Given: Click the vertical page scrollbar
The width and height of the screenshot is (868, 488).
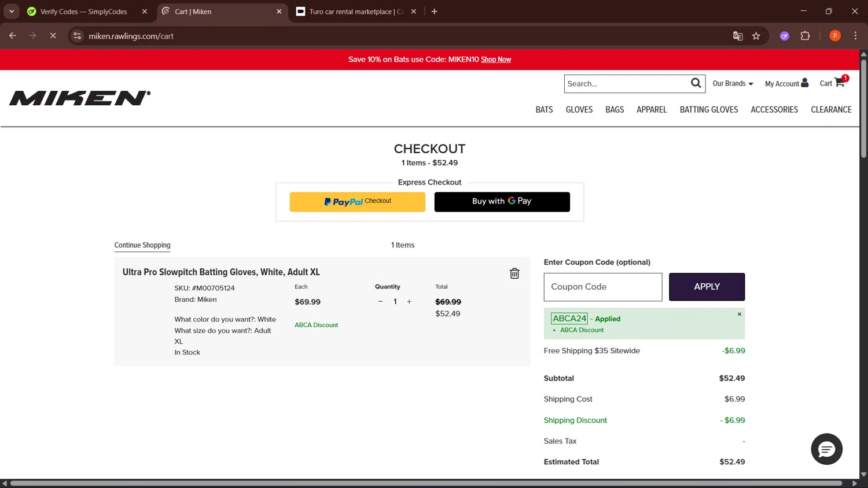Looking at the screenshot, I should pos(863,108).
